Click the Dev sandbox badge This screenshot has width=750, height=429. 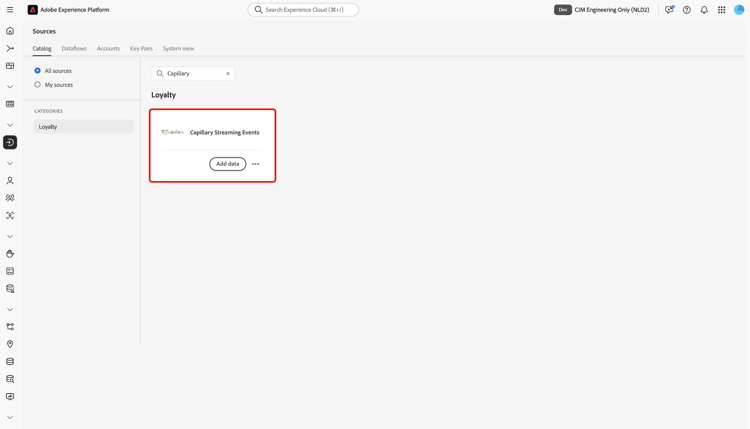click(x=562, y=10)
